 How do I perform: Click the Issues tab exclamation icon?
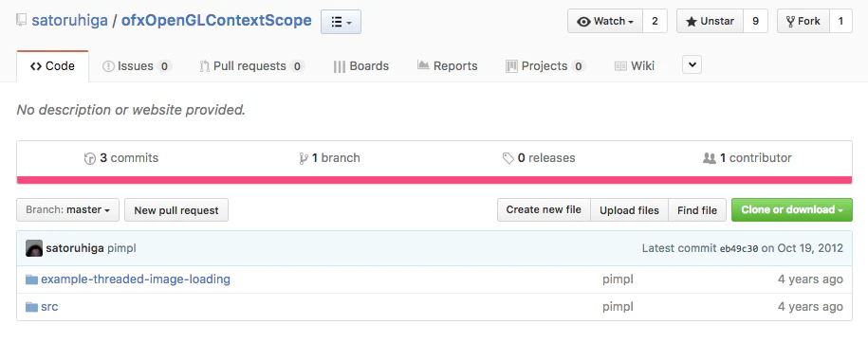coord(108,66)
